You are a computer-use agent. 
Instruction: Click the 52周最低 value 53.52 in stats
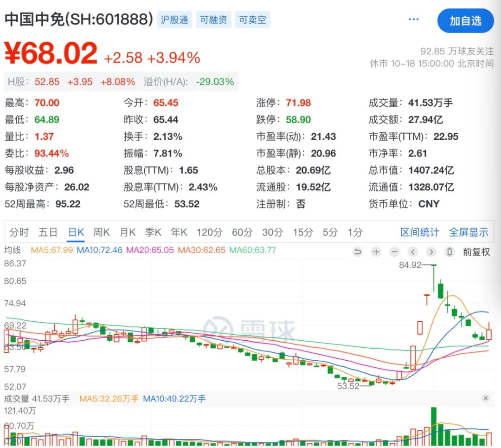tap(187, 204)
